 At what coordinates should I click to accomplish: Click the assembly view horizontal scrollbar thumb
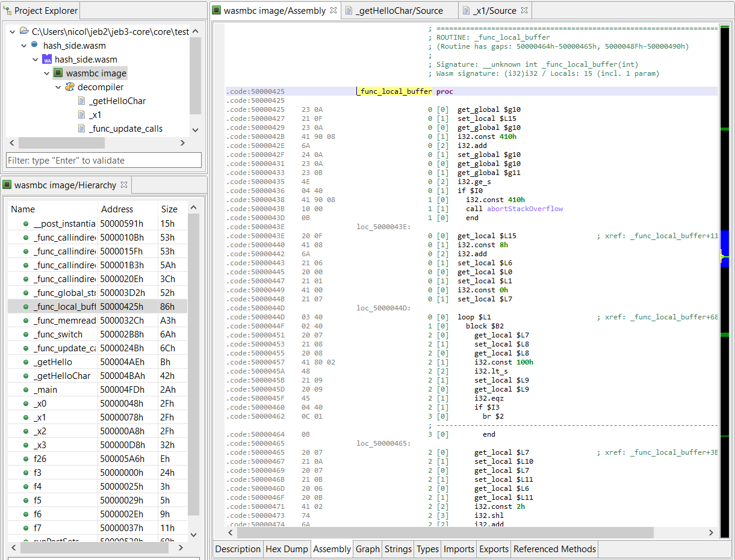coord(445,532)
